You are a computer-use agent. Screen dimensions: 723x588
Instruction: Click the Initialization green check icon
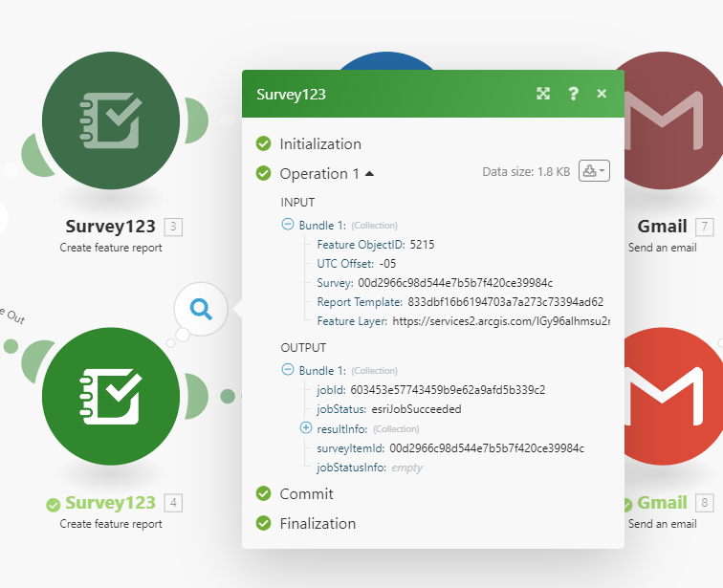coord(263,143)
